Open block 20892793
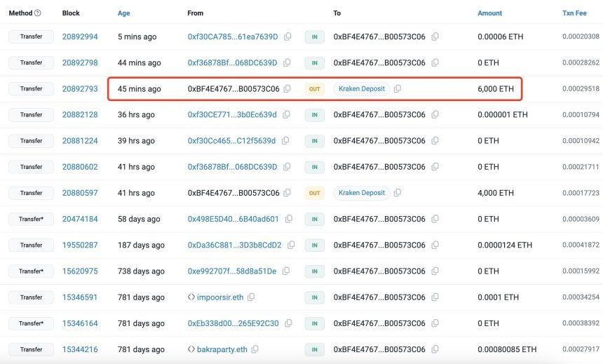Viewport: 603px width, 364px height. (80, 88)
